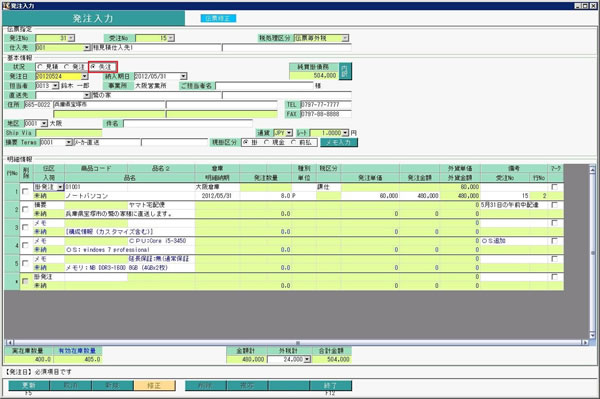Click the ヤマト宅配便 cell in row 2
The width and height of the screenshot is (600, 399).
pyautogui.click(x=161, y=205)
